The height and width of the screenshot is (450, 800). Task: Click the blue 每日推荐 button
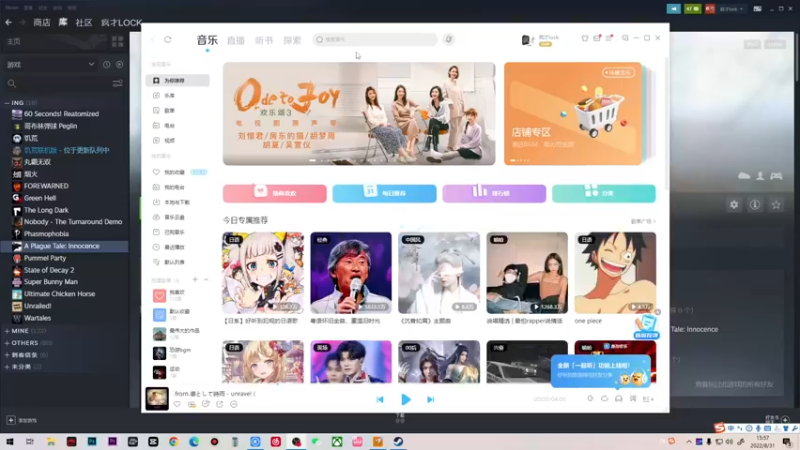[x=384, y=193]
